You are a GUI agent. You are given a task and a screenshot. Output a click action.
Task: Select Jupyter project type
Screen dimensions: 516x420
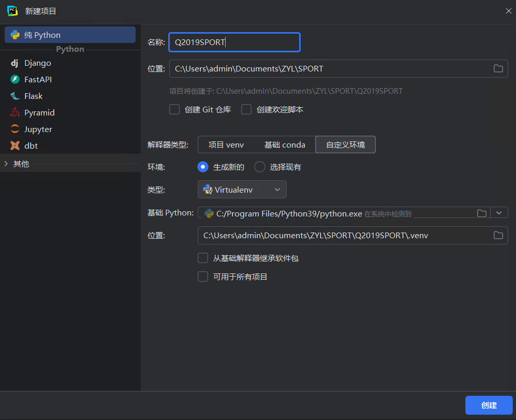[38, 129]
